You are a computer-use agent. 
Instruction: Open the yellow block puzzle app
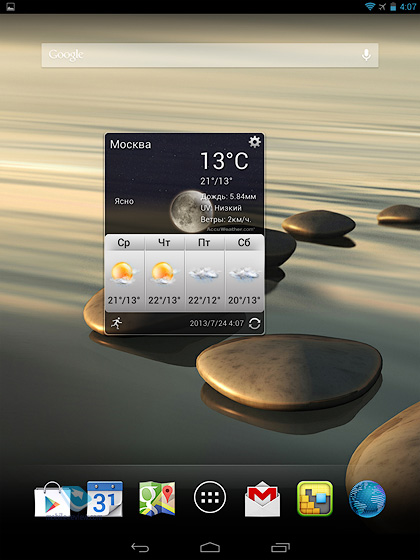(x=315, y=498)
